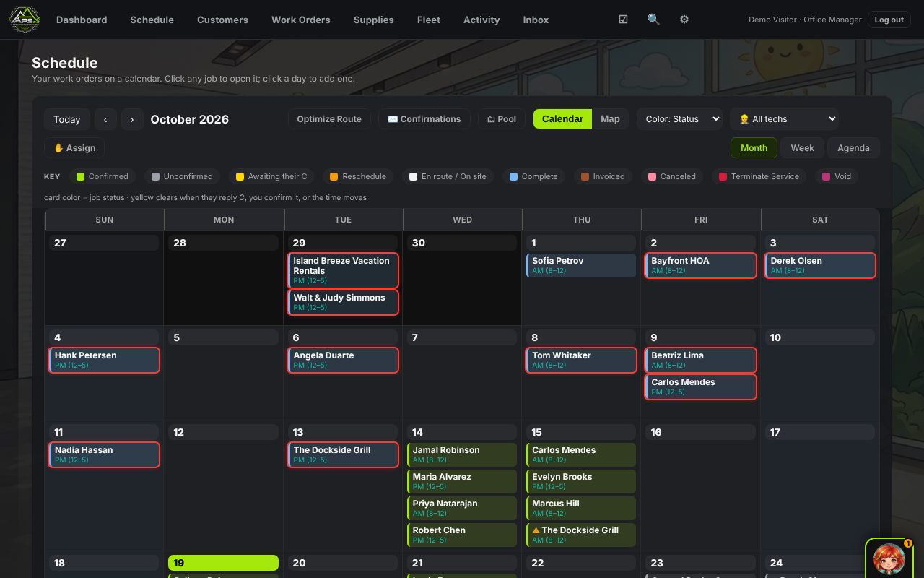Click the Terminate Service red legend chip
The width and height of the screenshot is (924, 578).
click(x=759, y=176)
